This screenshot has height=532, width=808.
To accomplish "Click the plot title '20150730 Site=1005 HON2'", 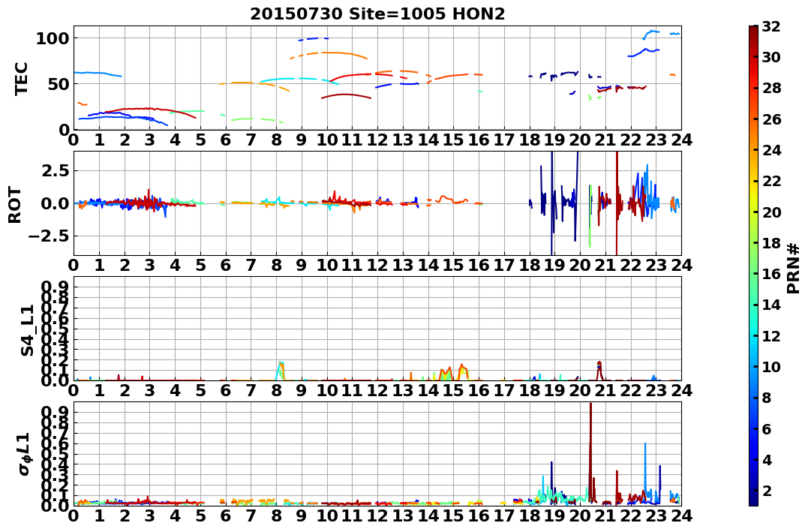I will click(377, 14).
